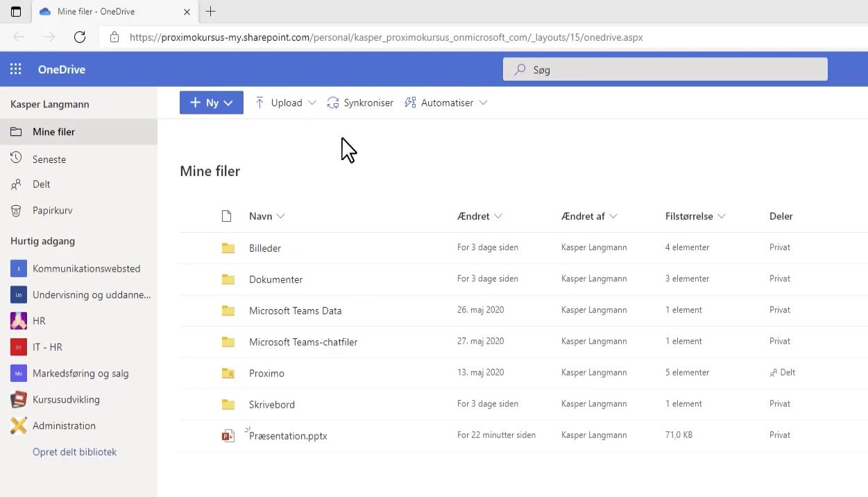Click the 26. maj 2020 date cell
The width and height of the screenshot is (868, 497).
click(x=481, y=310)
